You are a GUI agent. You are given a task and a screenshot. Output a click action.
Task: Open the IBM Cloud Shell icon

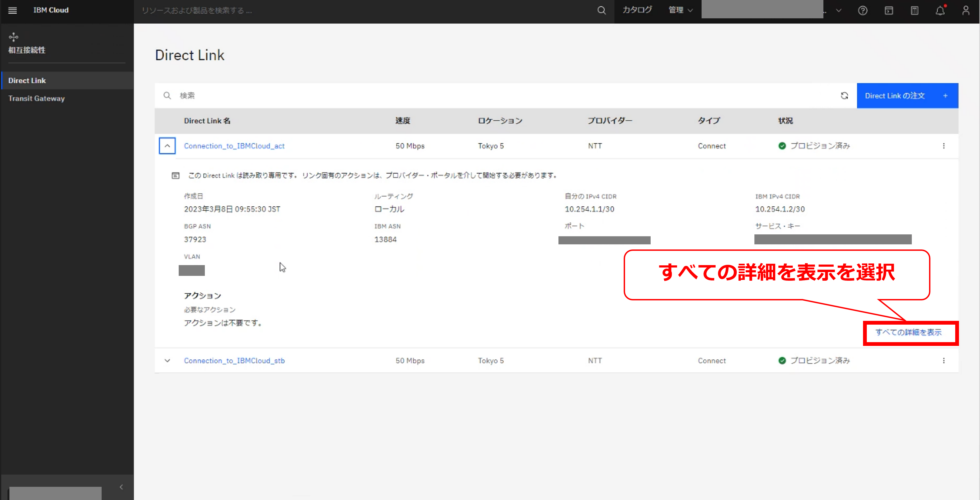pos(889,10)
